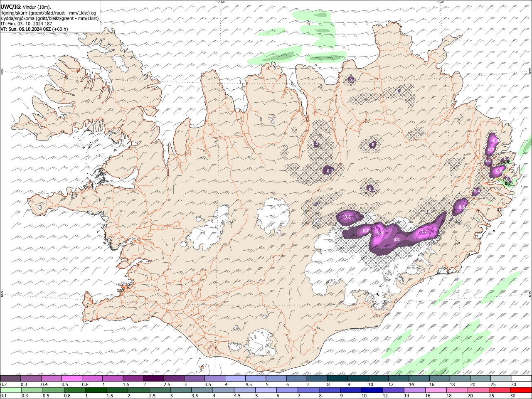
Task: Click the bright pink 0.5 legend swatch
Action: click(x=71, y=379)
